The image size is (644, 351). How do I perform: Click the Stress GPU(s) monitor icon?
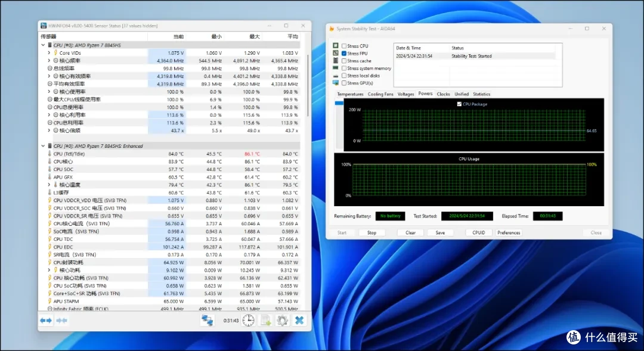coord(336,83)
